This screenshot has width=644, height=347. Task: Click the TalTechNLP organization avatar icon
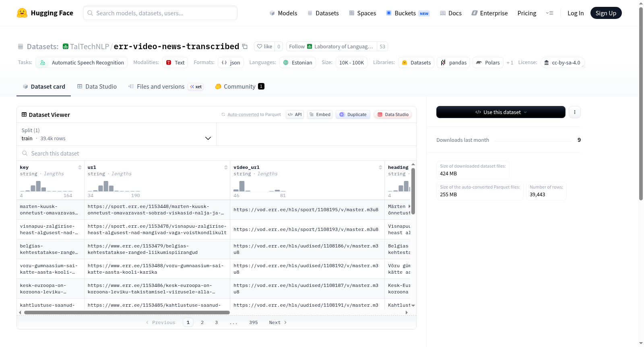coord(66,46)
